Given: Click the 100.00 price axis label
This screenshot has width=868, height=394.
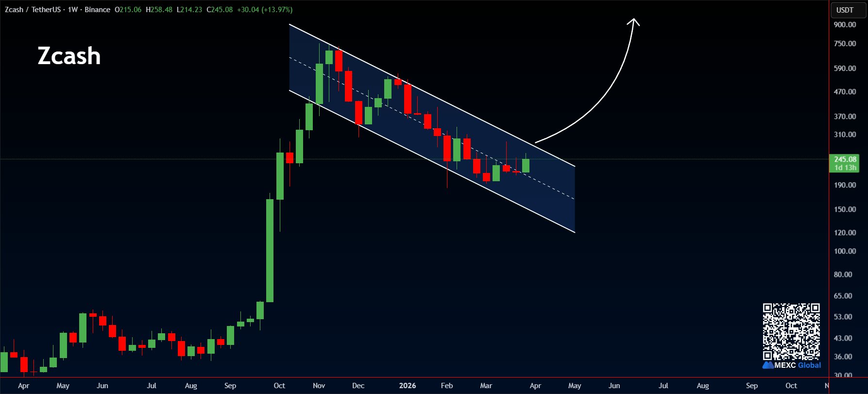Looking at the screenshot, I should pos(845,251).
